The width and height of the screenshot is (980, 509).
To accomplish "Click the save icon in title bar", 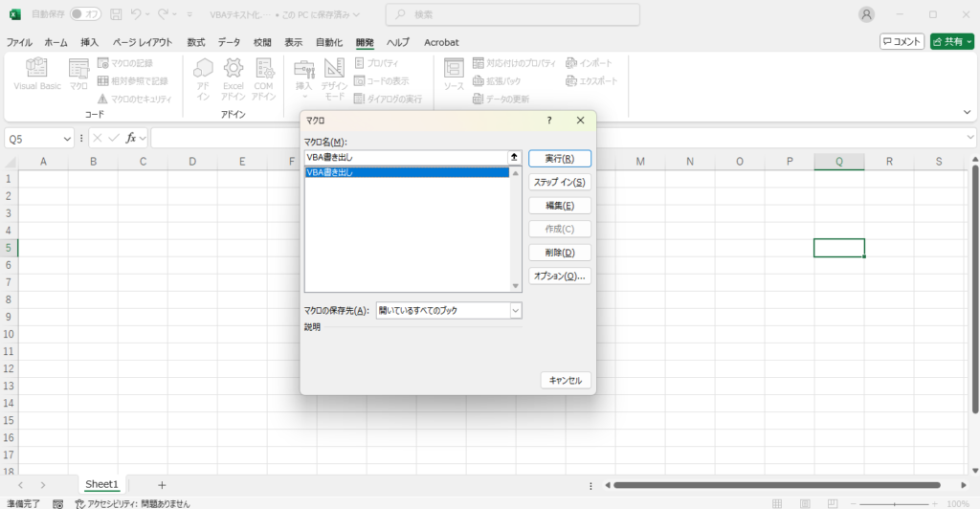I will 116,14.
